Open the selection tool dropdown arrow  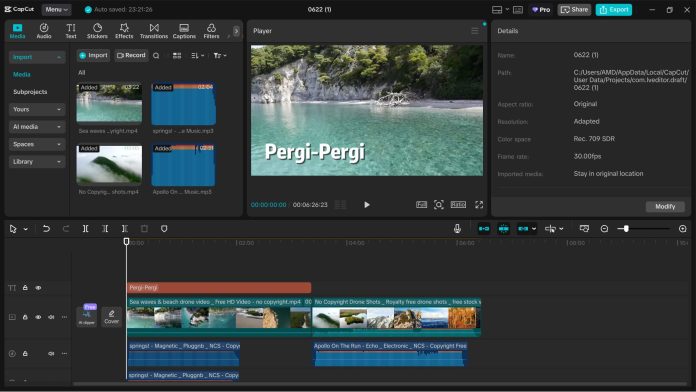click(x=26, y=229)
